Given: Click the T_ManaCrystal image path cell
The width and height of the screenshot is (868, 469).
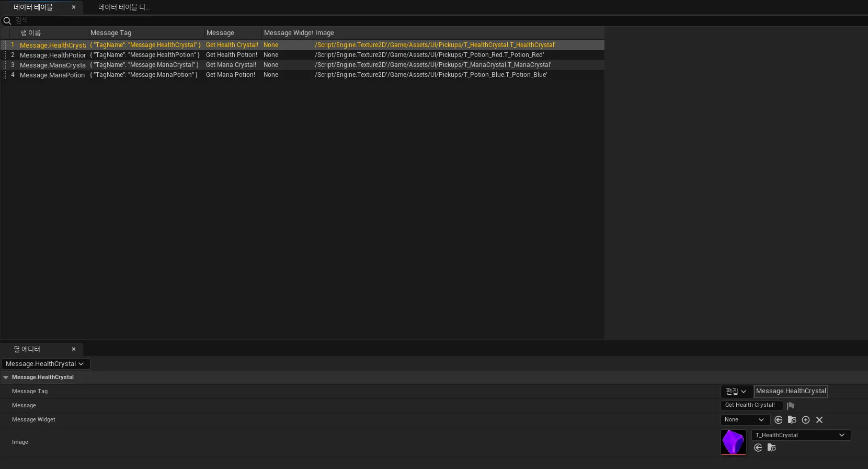Looking at the screenshot, I should pyautogui.click(x=433, y=65).
